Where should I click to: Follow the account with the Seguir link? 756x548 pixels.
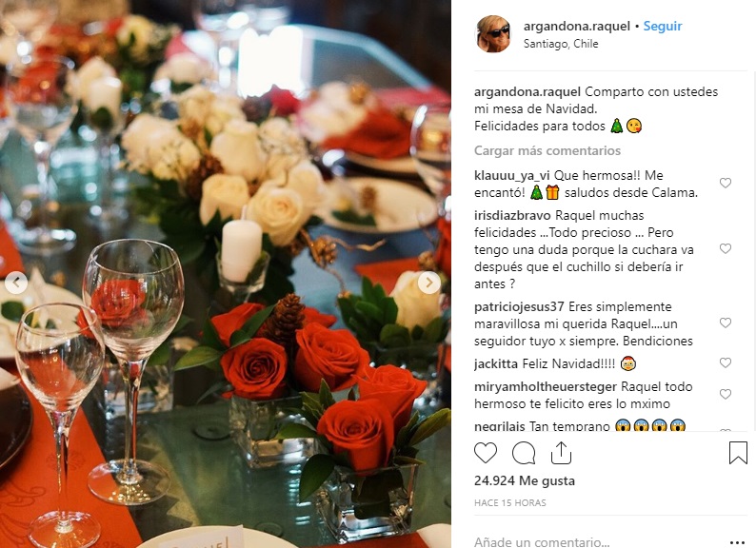click(x=663, y=26)
